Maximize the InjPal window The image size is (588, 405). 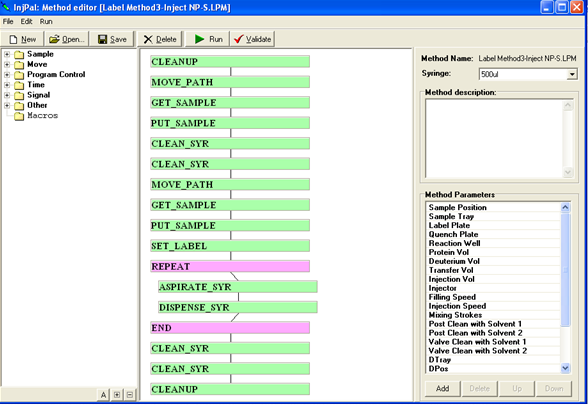[x=562, y=8]
